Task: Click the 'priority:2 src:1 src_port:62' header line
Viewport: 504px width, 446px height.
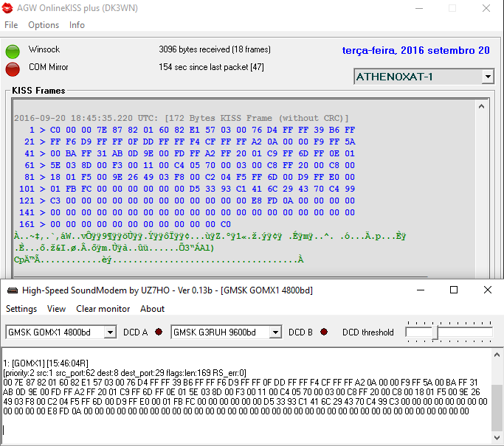Action: 125,373
